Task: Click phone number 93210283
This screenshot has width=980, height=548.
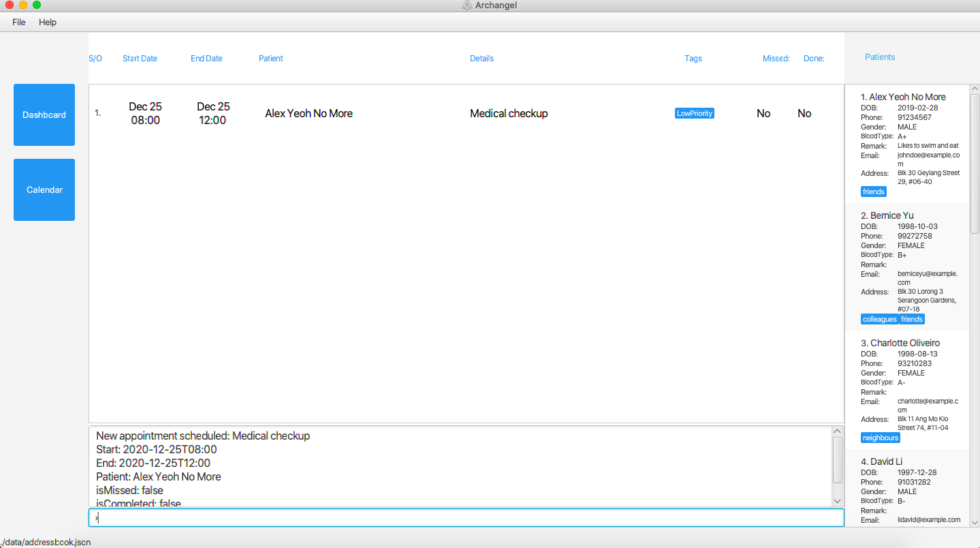Action: (914, 363)
